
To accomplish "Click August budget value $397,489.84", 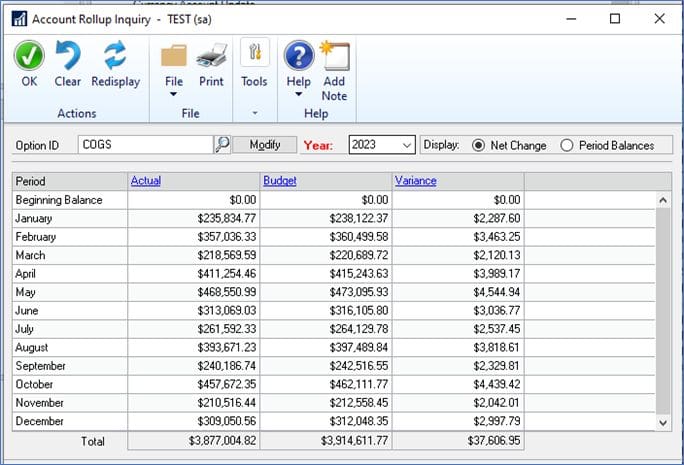I will (x=359, y=348).
